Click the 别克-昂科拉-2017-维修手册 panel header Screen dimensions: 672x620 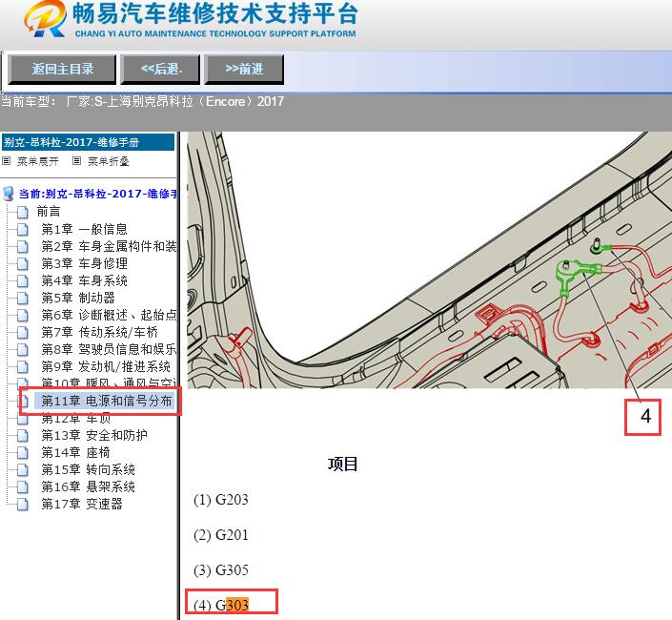click(x=89, y=142)
